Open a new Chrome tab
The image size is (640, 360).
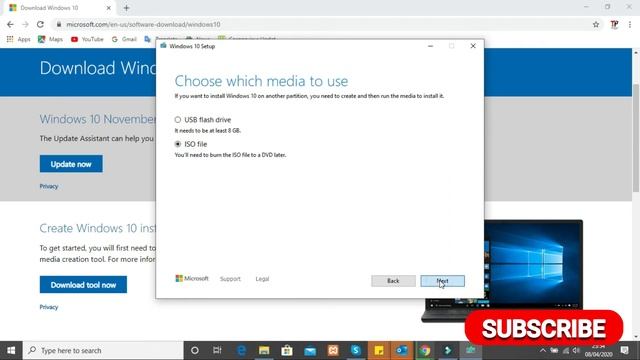(126, 8)
